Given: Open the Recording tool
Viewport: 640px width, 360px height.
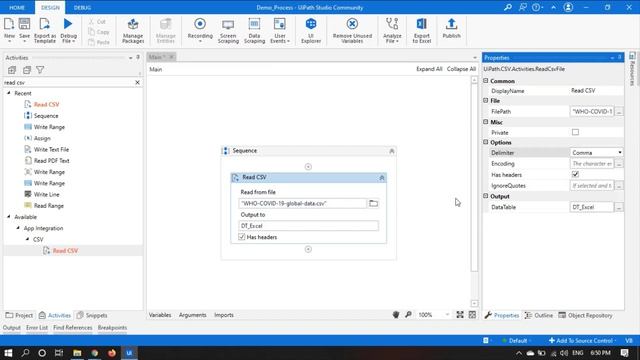Looking at the screenshot, I should click(x=200, y=30).
